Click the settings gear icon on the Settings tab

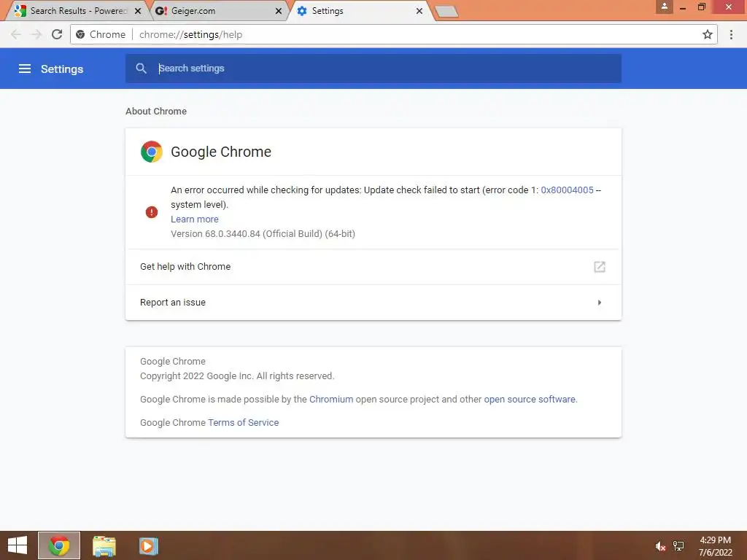point(302,11)
